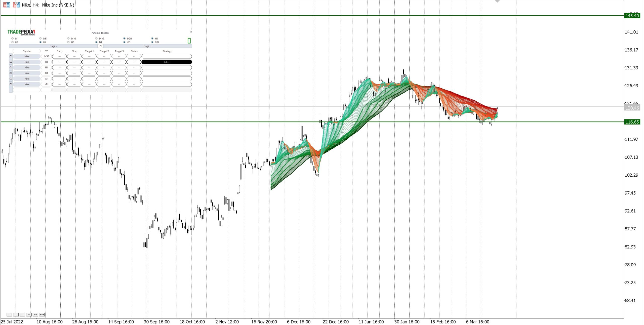The width and height of the screenshot is (644, 325).
Task: Open chart icon for Nike H1 row
Action: (x=11, y=62)
